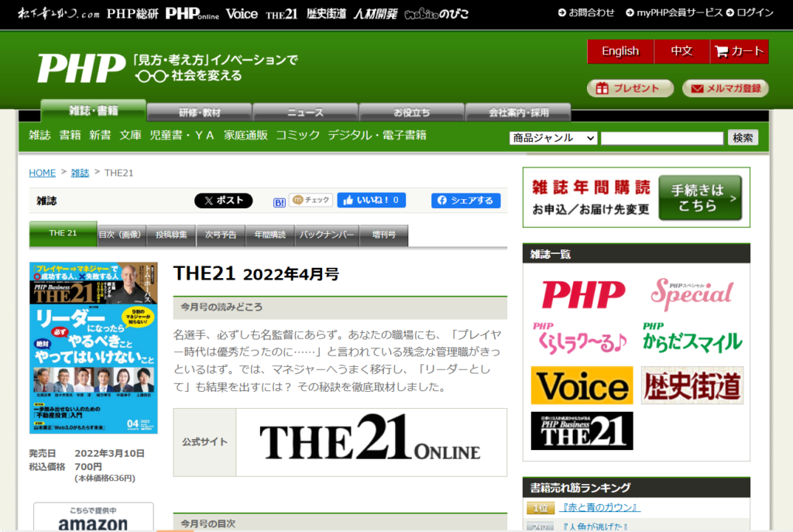
Task: Click 人材開発 logo in top bar
Action: [376, 14]
